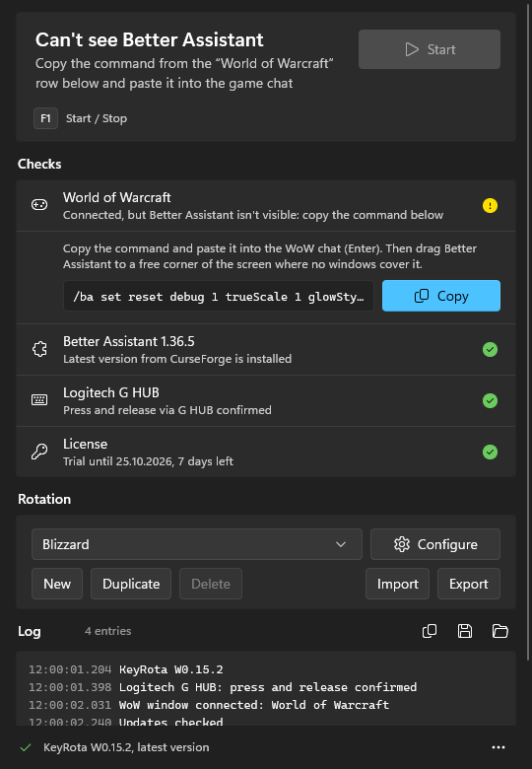The image size is (532, 769).
Task: Click the 'Can't see Better Assistant' heading
Action: click(x=150, y=39)
